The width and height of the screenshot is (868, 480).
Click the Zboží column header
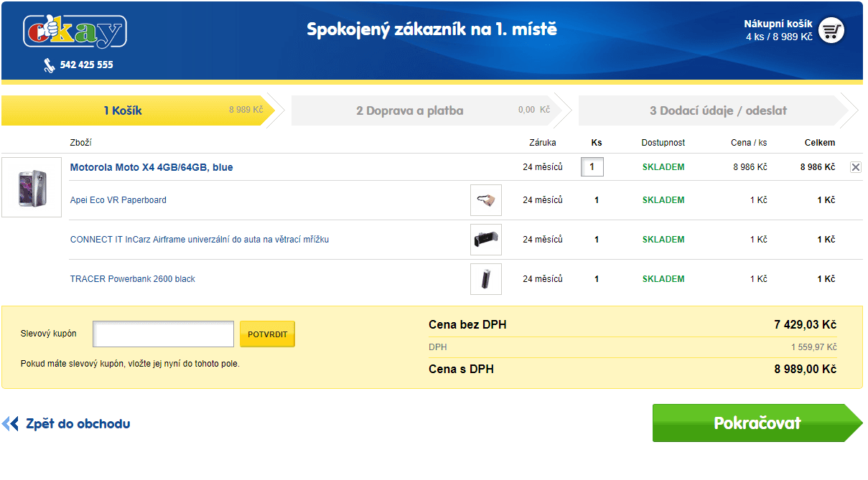click(x=80, y=143)
